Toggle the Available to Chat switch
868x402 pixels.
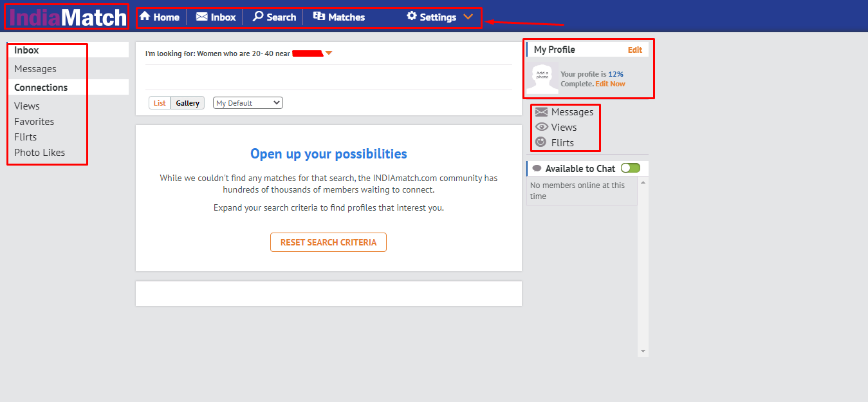point(631,168)
